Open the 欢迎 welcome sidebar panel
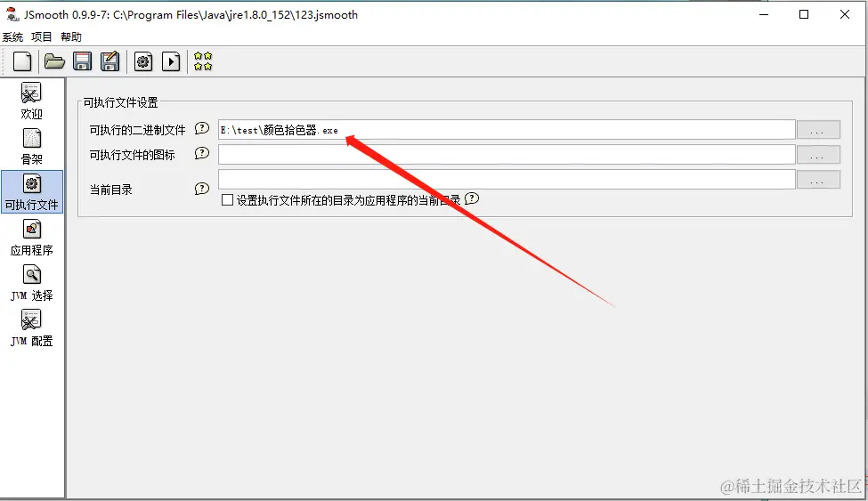The height and width of the screenshot is (501, 868). point(31,101)
